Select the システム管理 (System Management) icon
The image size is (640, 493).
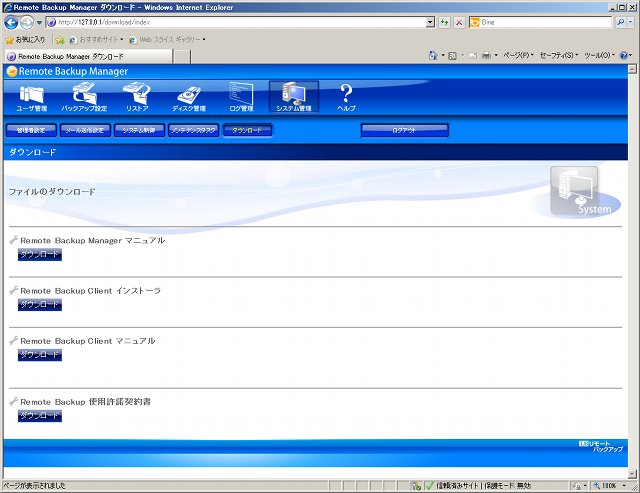(x=294, y=97)
